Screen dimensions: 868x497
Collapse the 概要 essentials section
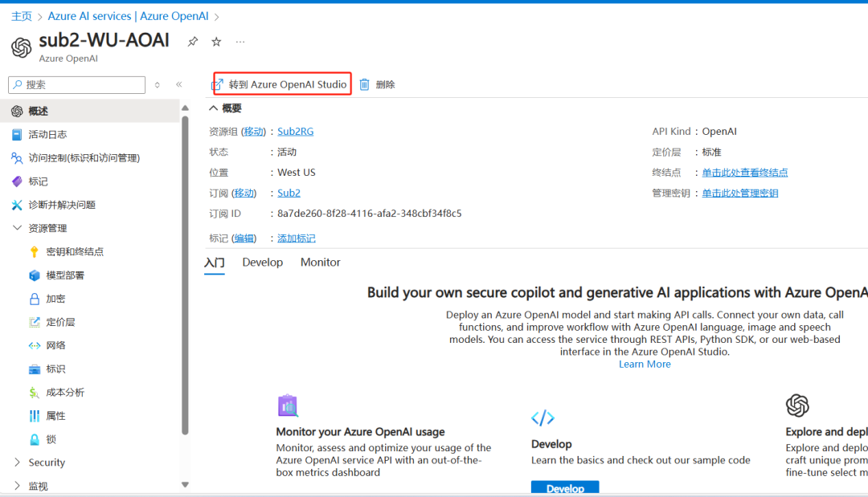click(213, 108)
